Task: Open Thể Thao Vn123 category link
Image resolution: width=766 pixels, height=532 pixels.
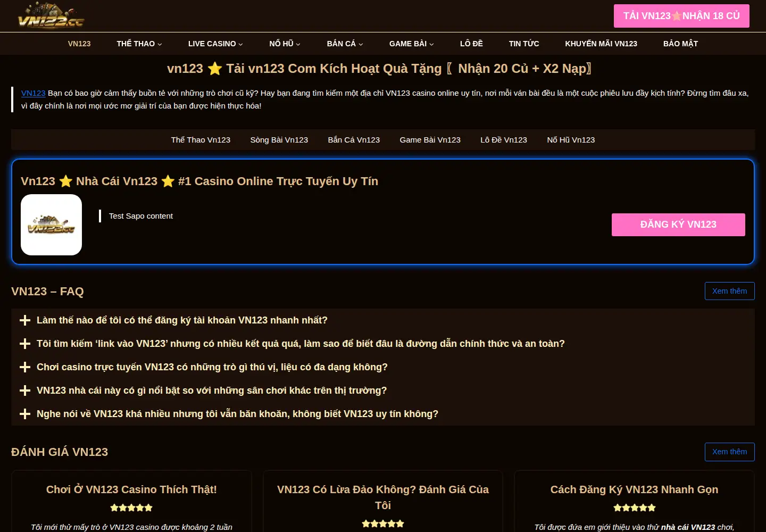Action: coord(201,140)
